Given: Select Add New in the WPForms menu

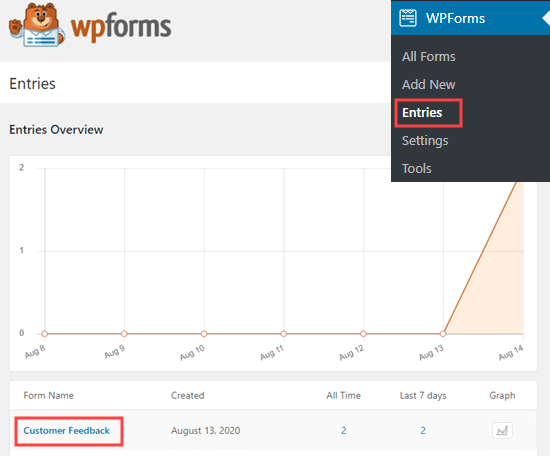Looking at the screenshot, I should 428,85.
